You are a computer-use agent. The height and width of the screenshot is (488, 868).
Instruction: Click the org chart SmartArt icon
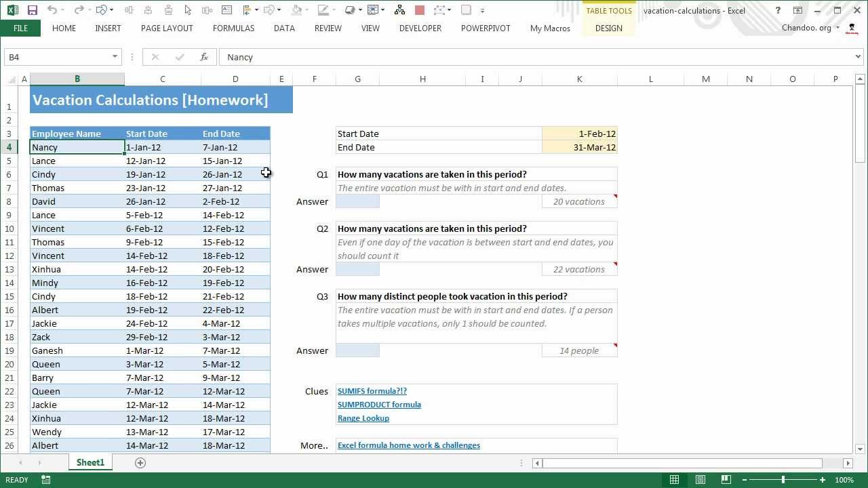point(399,10)
